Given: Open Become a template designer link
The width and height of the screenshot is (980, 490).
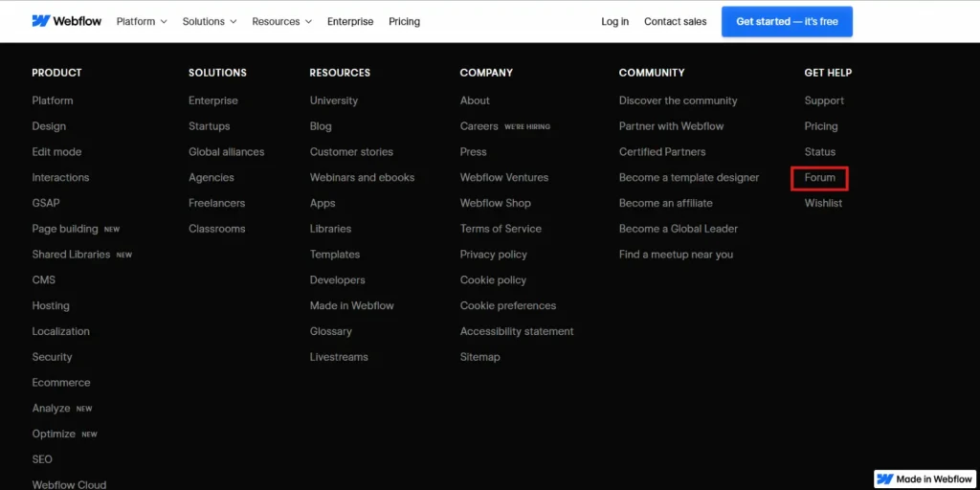Looking at the screenshot, I should pyautogui.click(x=689, y=177).
